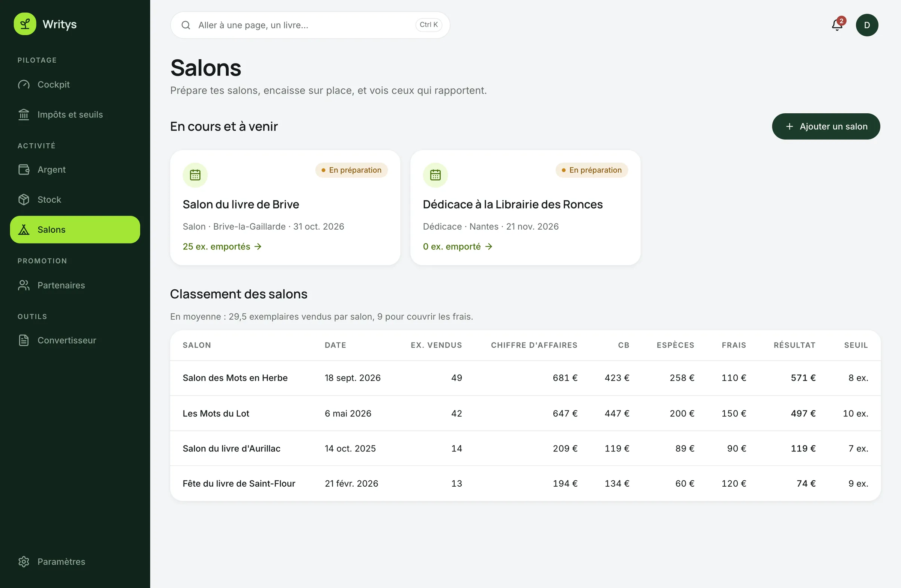Click the arrow after 25 ex. emportés

(258, 246)
